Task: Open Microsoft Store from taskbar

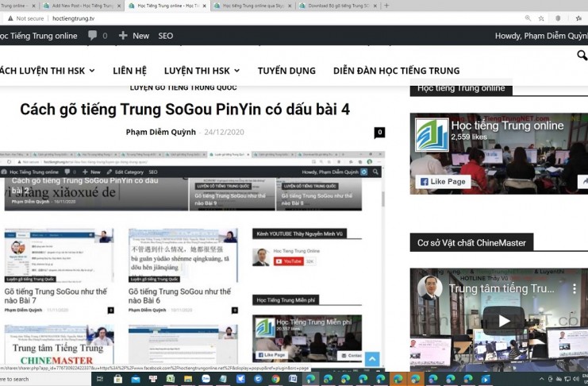Action: point(117,379)
